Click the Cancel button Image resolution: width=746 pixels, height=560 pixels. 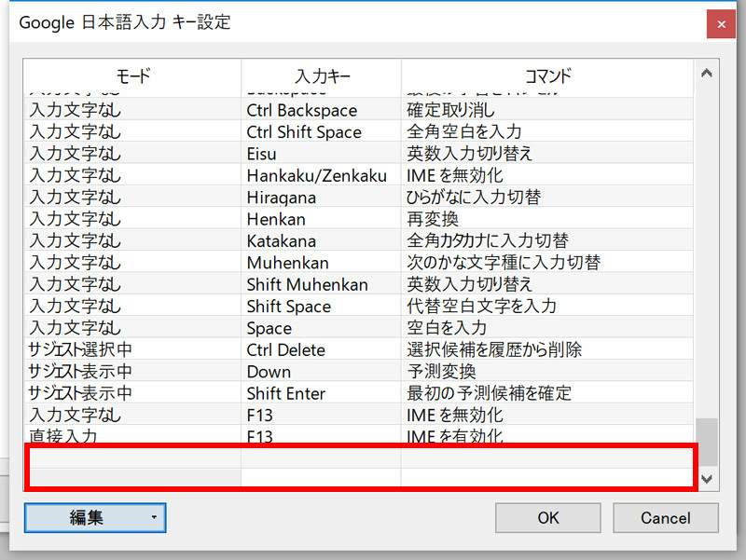point(665,518)
